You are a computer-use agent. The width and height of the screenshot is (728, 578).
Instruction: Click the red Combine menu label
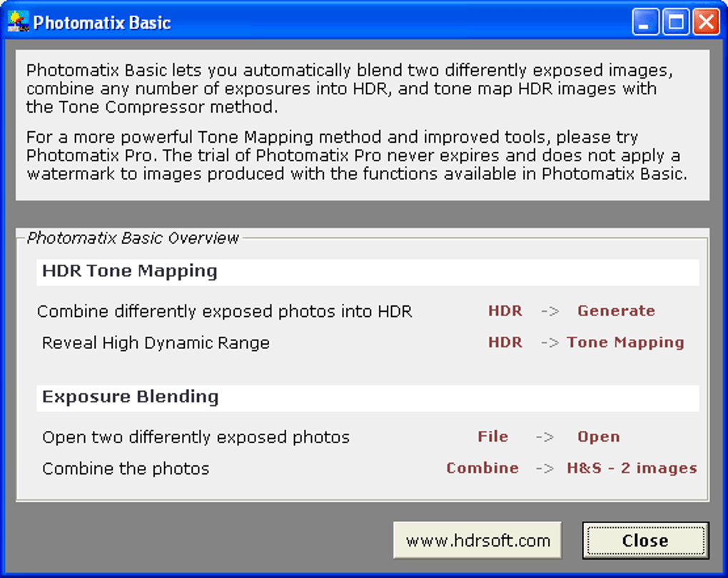[x=482, y=468]
